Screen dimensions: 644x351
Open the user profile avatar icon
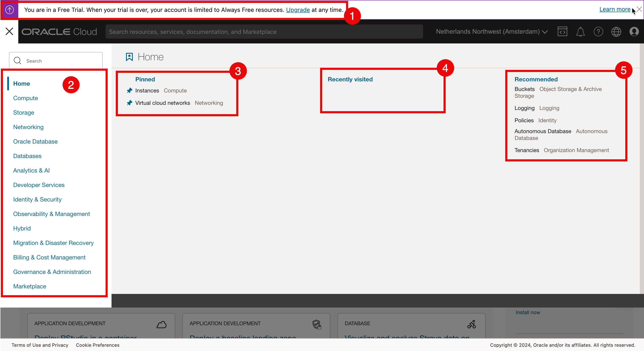(x=634, y=32)
